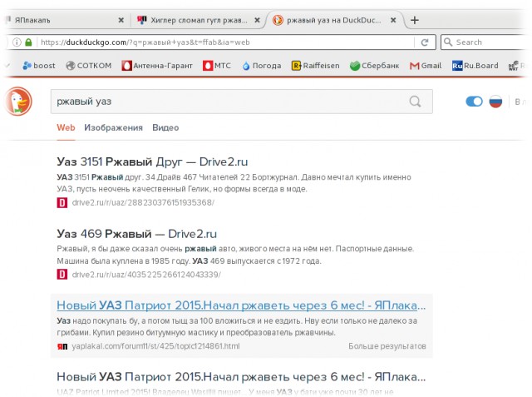The image size is (532, 397).
Task: Open a new browser tab
Action: 414,20
